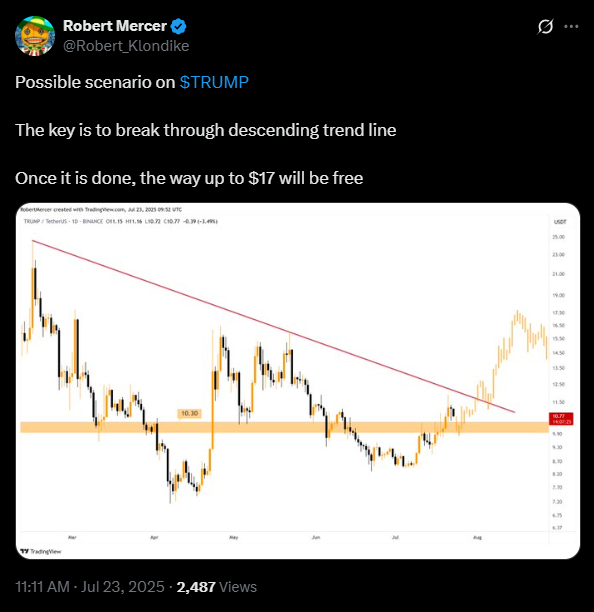
Task: Click the Aug label on time axis
Action: pyautogui.click(x=477, y=537)
